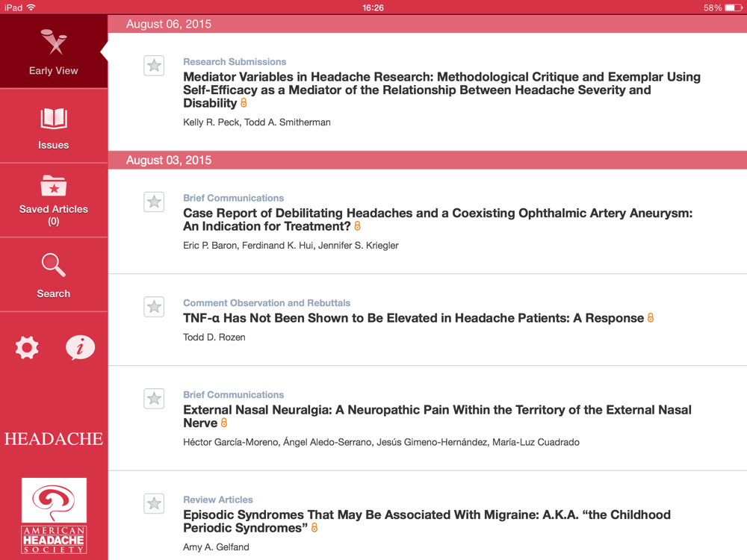Tap lock icon after Childhood Periodic Syndromes title
The height and width of the screenshot is (560, 747).
click(x=314, y=528)
